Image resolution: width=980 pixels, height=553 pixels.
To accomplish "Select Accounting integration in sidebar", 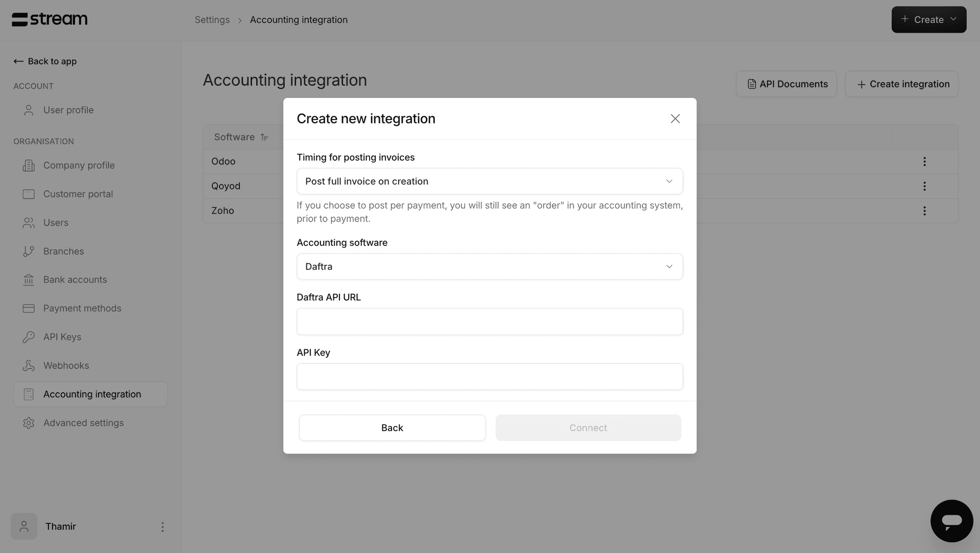I will point(90,394).
